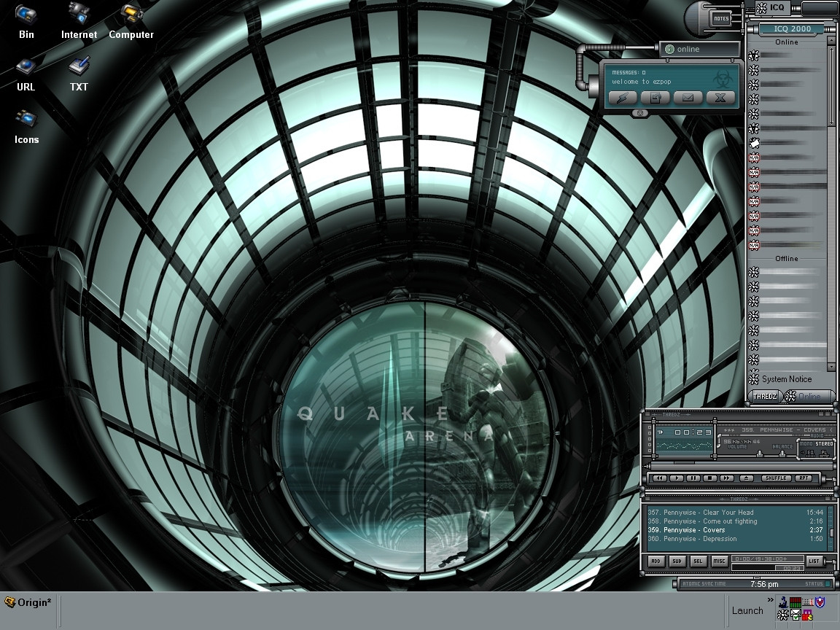Click the X button in ezpop panel
The height and width of the screenshot is (630, 840).
[720, 98]
